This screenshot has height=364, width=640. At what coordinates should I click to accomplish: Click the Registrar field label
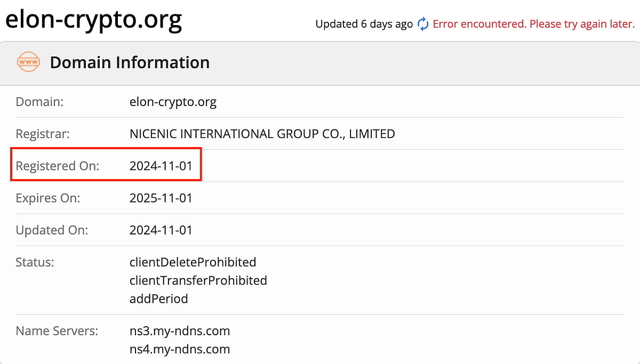[43, 134]
